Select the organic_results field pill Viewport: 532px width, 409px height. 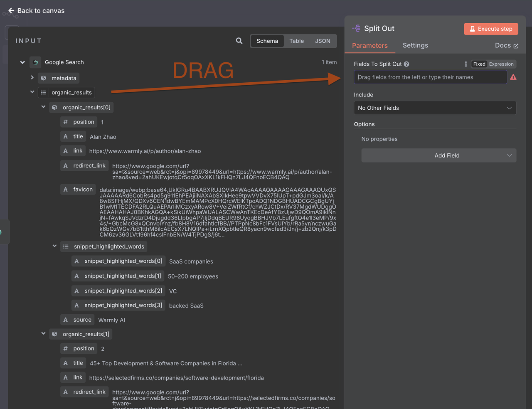coord(66,93)
